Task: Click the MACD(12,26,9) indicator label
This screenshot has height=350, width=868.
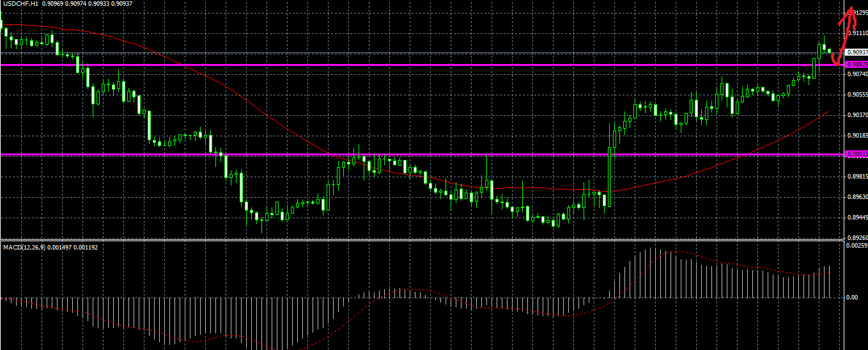Action: (x=23, y=247)
